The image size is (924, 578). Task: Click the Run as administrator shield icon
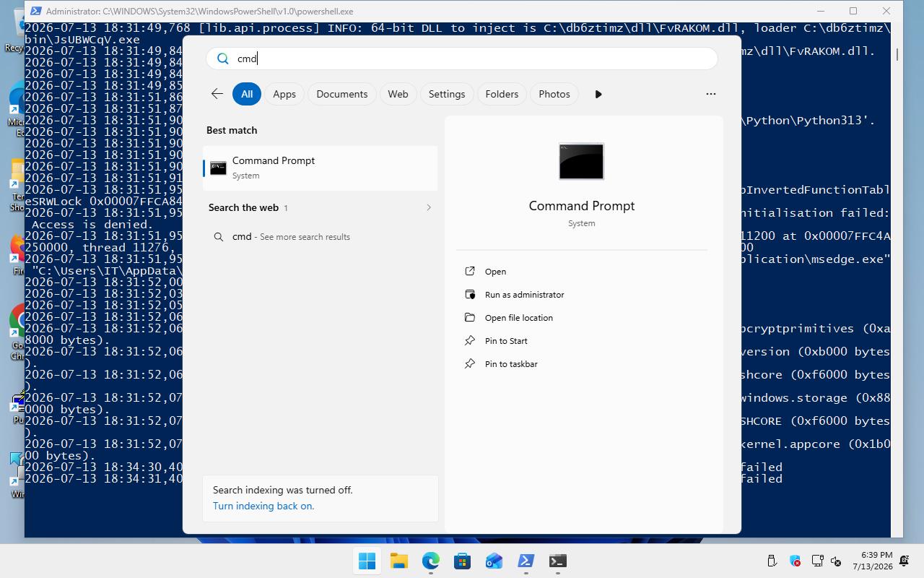point(470,294)
